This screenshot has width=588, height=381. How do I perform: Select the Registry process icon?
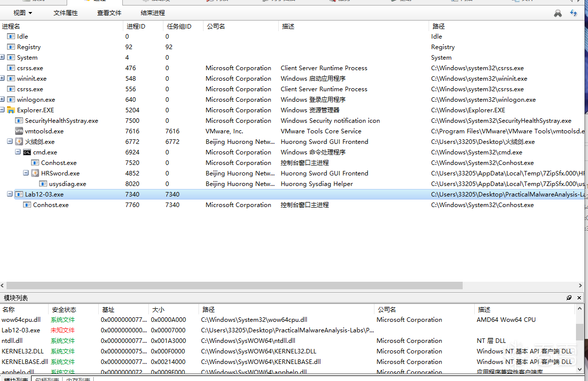coord(11,47)
